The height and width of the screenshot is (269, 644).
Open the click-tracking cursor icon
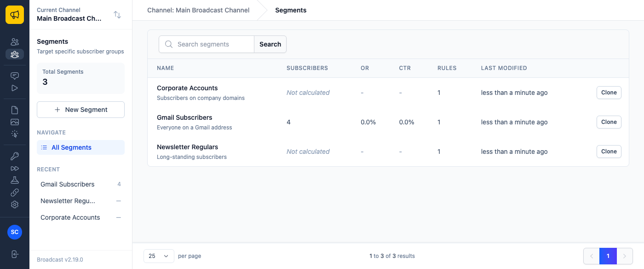[x=15, y=134]
